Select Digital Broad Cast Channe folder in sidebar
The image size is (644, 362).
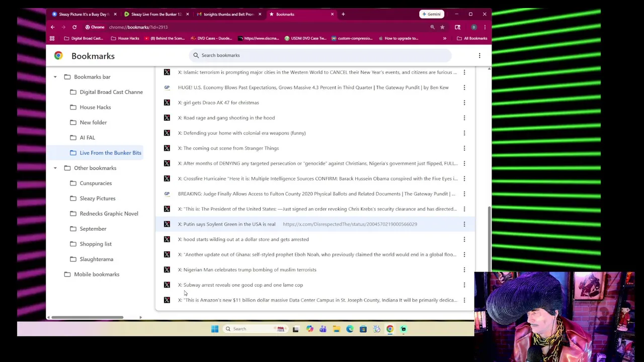pyautogui.click(x=106, y=92)
